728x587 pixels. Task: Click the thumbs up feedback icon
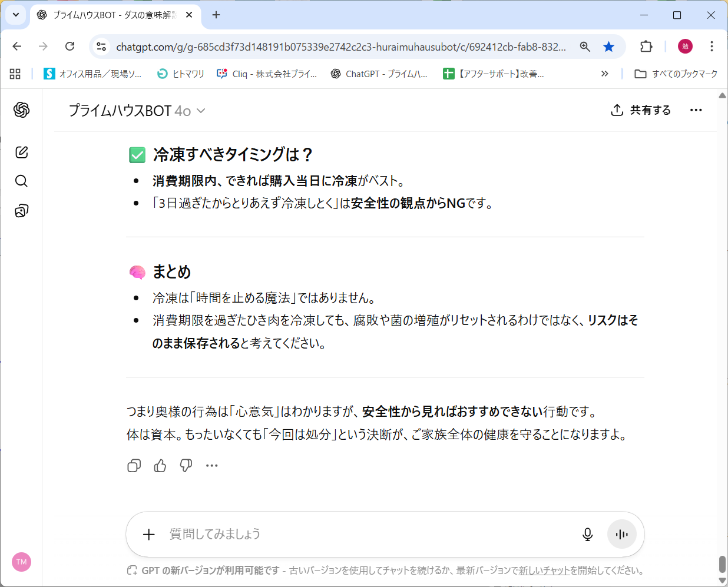(x=160, y=466)
